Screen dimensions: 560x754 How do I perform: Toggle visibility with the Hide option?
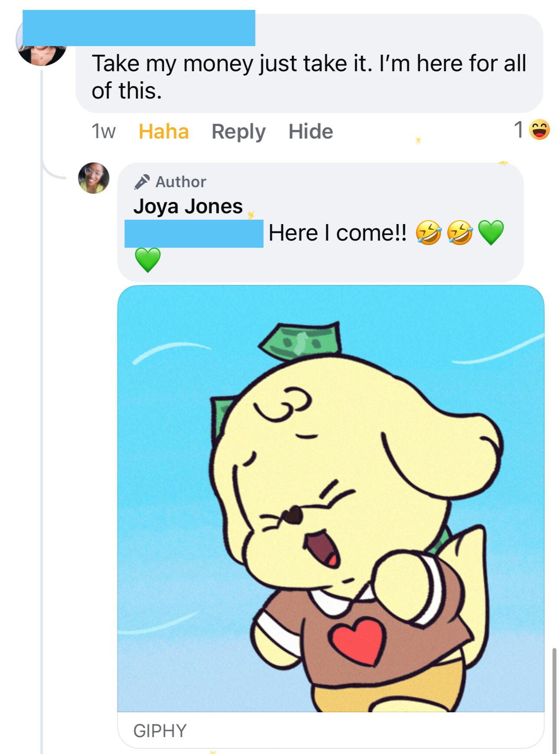point(311,131)
